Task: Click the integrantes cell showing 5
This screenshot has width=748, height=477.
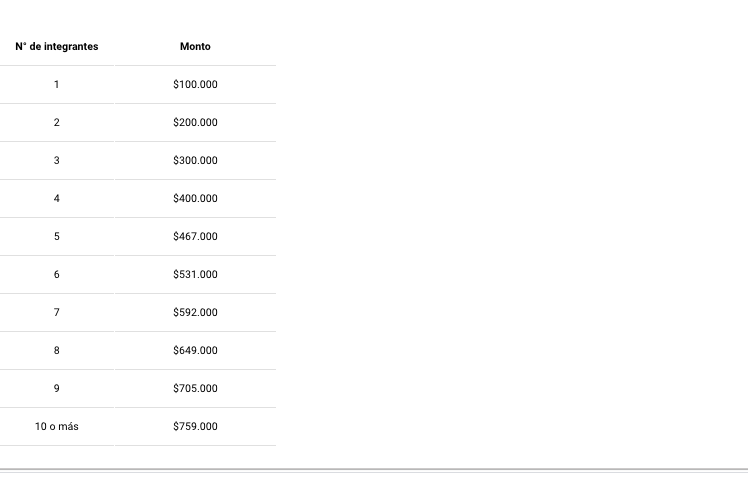Action: (57, 237)
